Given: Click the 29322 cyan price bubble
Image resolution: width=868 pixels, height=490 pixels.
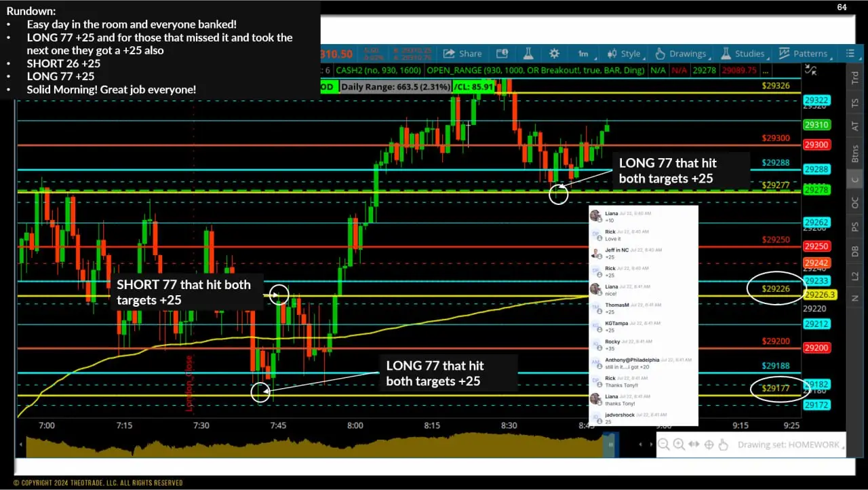Looking at the screenshot, I should (816, 100).
